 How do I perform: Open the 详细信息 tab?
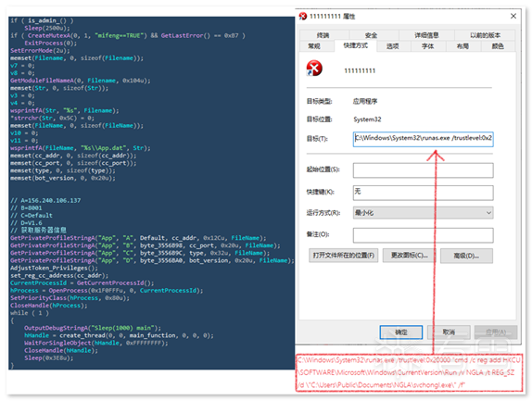(x=426, y=35)
